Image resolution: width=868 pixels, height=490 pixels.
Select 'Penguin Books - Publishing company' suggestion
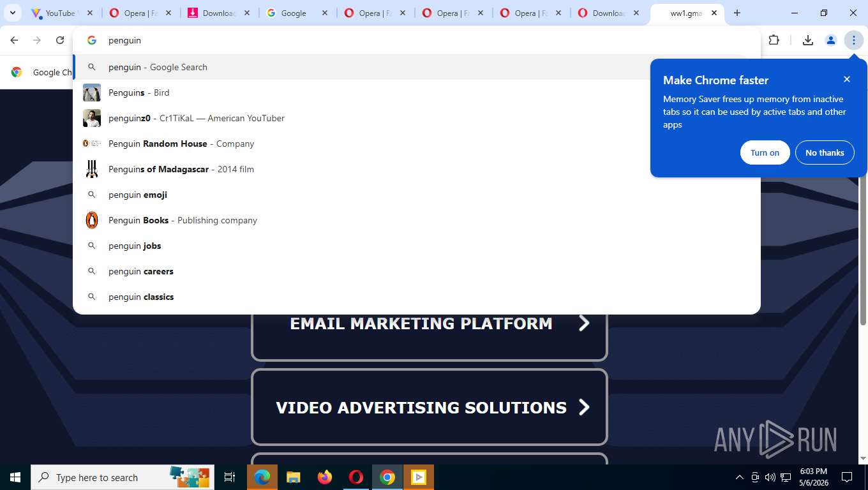point(417,220)
